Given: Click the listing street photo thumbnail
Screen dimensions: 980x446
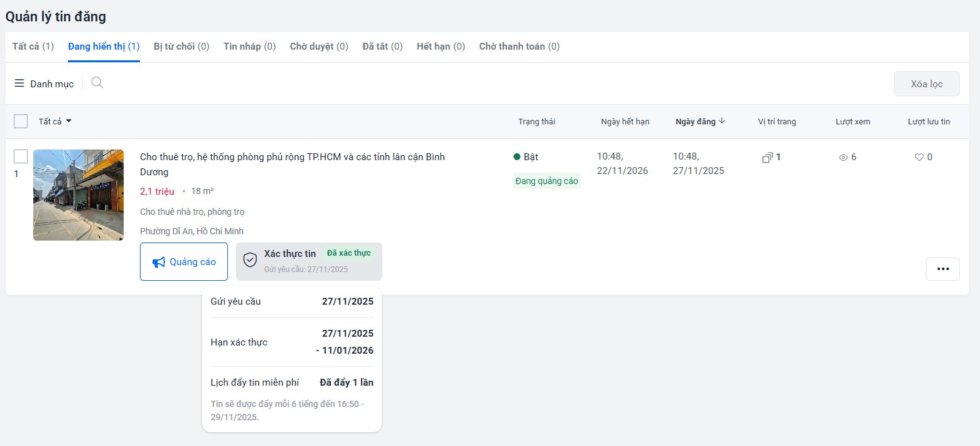Looking at the screenshot, I should click(78, 195).
